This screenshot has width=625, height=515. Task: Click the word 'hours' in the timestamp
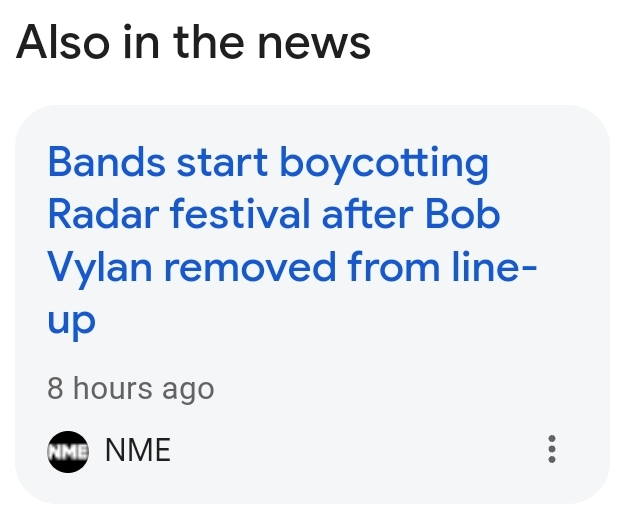tap(113, 387)
